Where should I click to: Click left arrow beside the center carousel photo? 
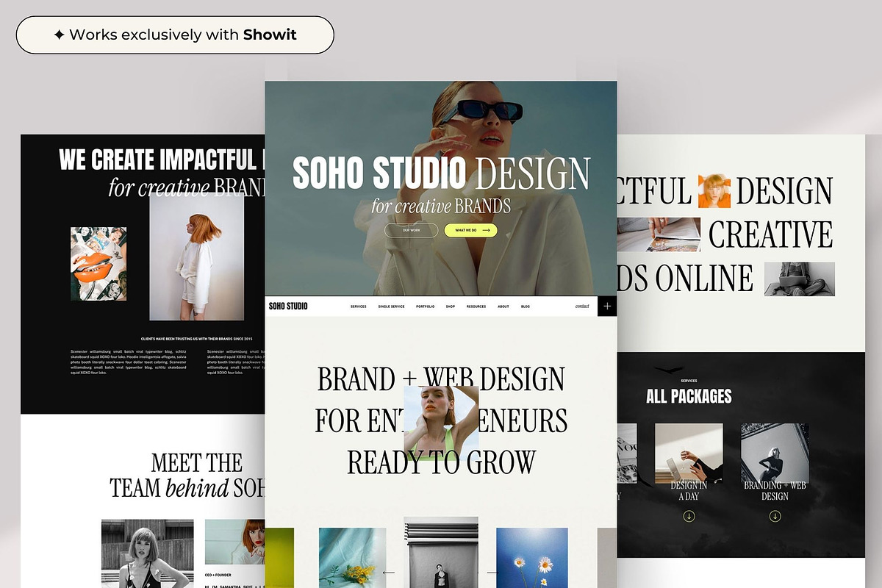coord(389,572)
